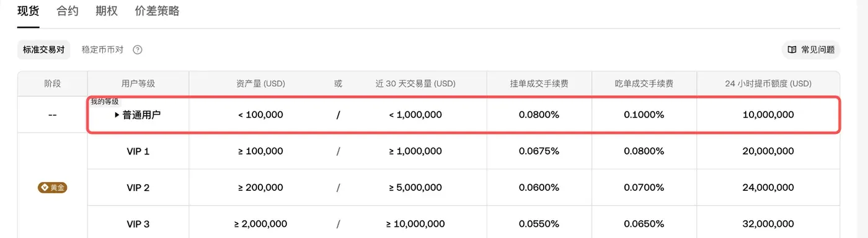The height and width of the screenshot is (238, 868).
Task: Click the 0.0600% maker fee value
Action: pyautogui.click(x=539, y=187)
